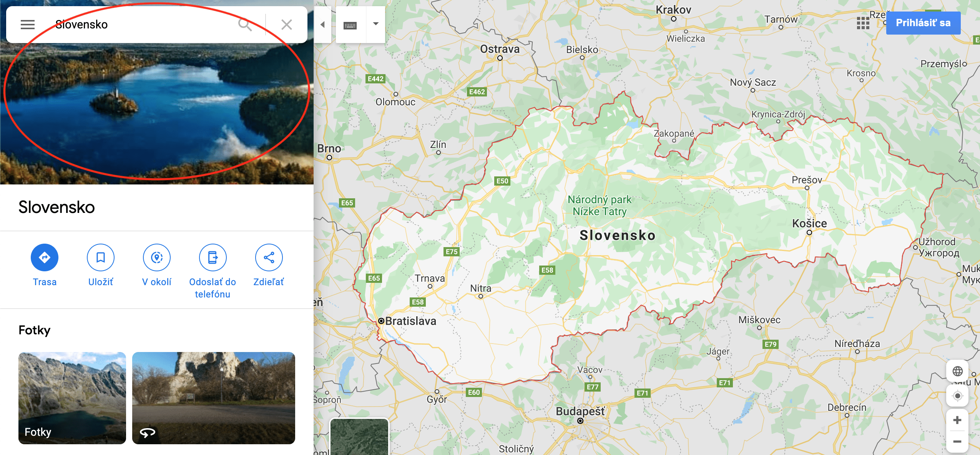Click the search magnifier icon

245,25
